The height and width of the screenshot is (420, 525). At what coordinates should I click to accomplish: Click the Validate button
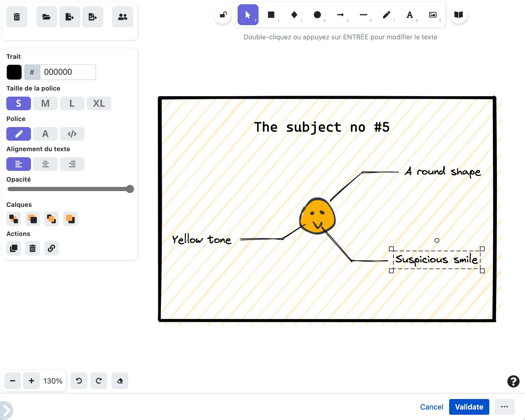[x=469, y=407]
